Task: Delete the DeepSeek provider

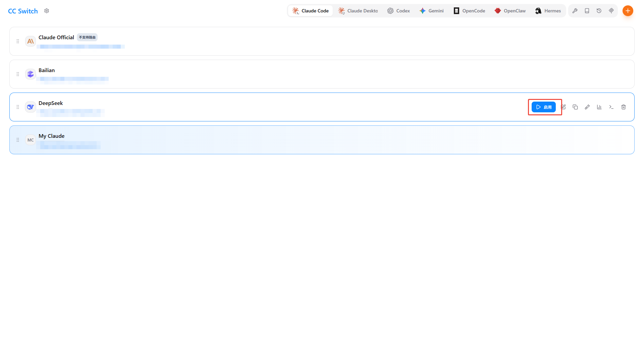Action: click(624, 107)
